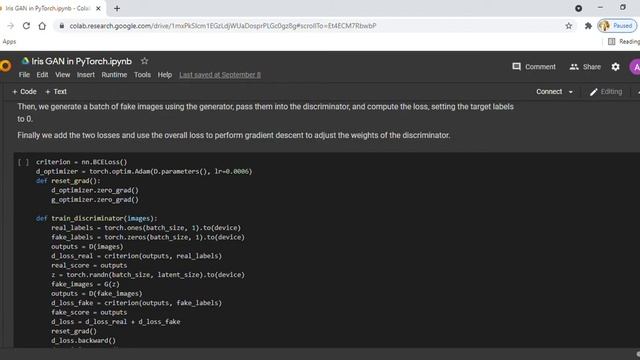Add a new Code cell
Screen dimensions: 640x360
[24, 91]
